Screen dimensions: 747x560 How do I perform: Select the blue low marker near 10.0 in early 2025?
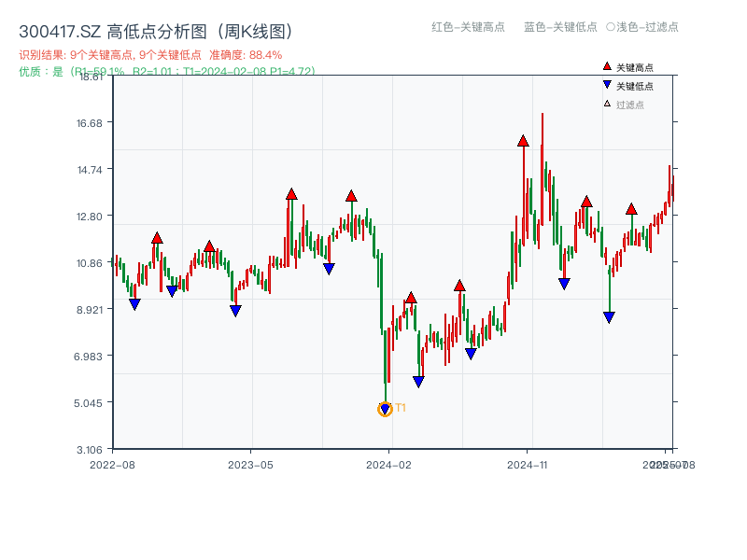point(564,285)
